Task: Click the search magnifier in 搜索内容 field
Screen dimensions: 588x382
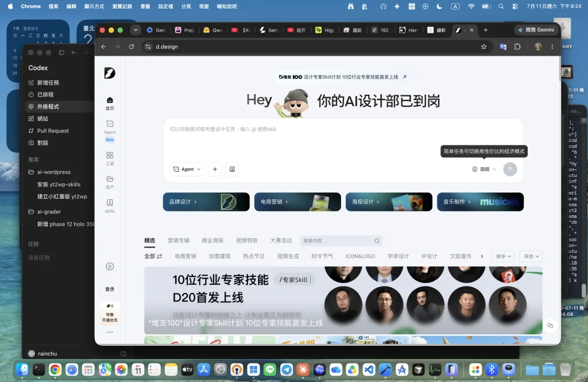Action: (377, 241)
